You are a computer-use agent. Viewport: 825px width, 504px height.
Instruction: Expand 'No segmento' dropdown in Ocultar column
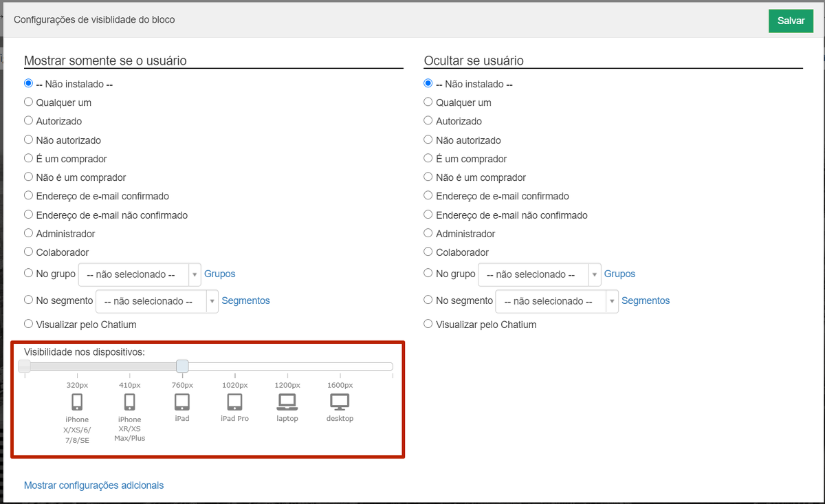[556, 301]
